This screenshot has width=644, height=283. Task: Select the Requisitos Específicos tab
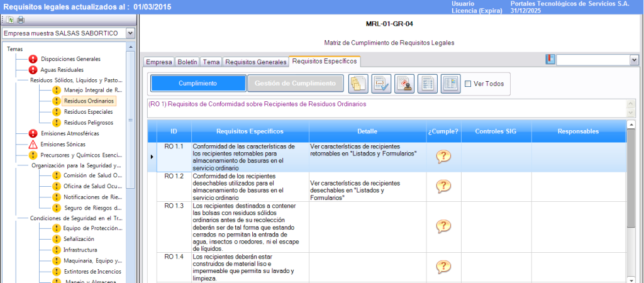[325, 61]
